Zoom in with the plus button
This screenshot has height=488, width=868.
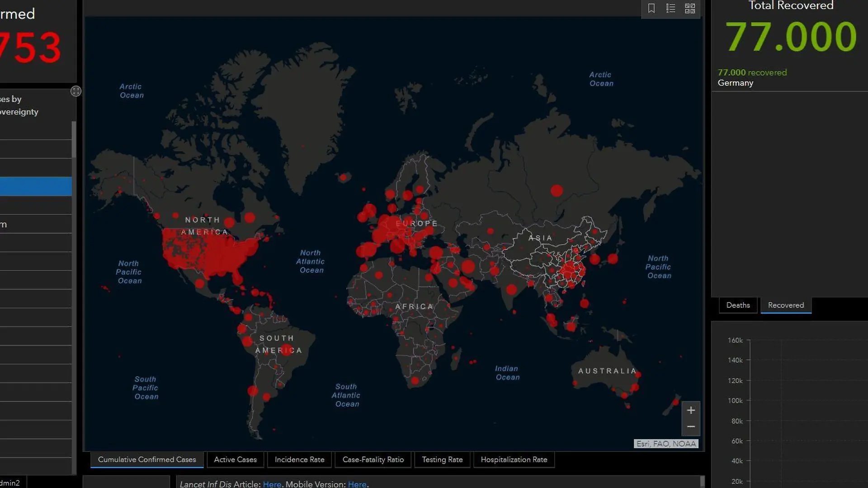pos(691,410)
